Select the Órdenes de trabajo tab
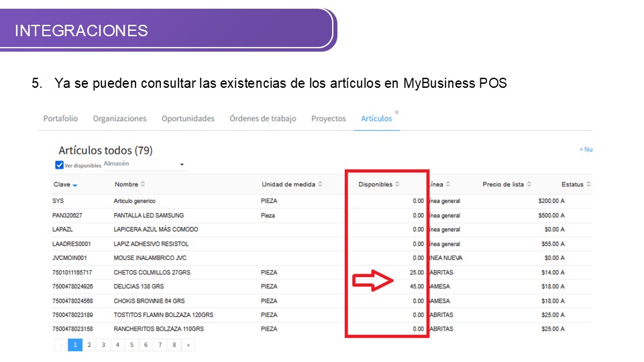 pyautogui.click(x=262, y=119)
